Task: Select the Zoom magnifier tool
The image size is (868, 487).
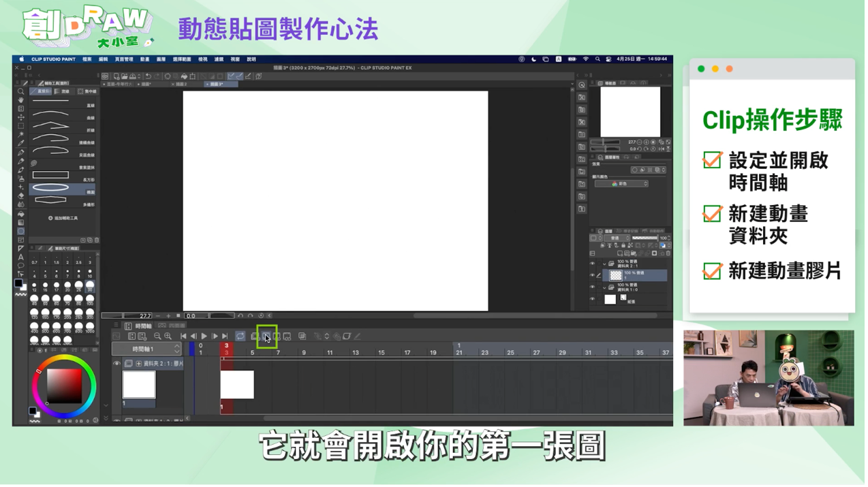Action: [x=21, y=91]
